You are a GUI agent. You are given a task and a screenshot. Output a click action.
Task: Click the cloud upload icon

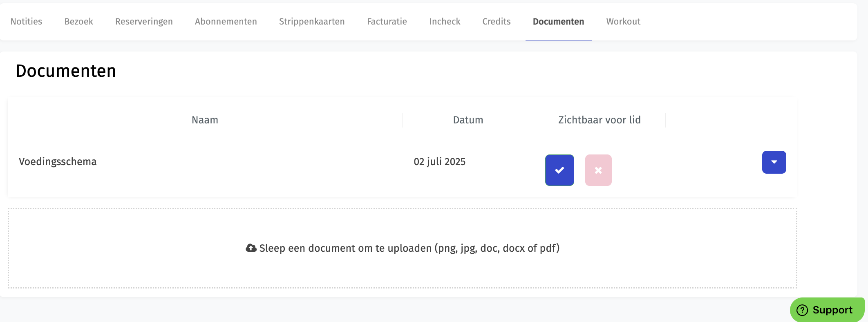251,248
